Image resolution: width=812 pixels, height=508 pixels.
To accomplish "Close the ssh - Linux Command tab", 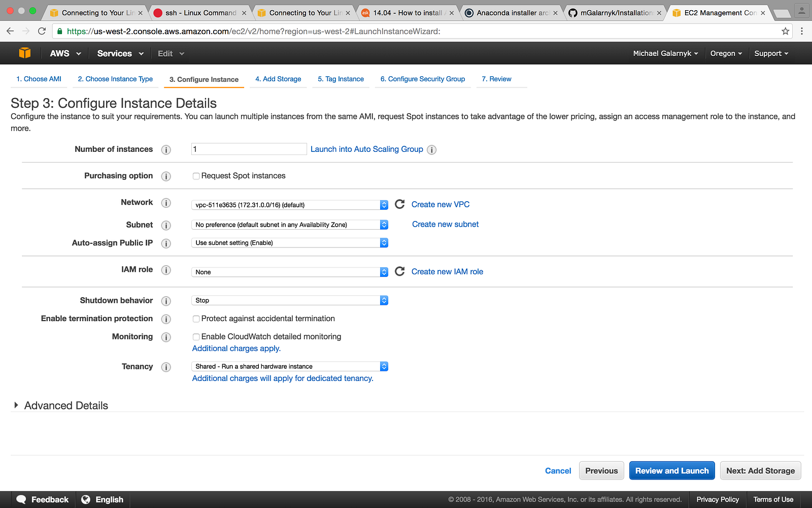I will (x=244, y=13).
